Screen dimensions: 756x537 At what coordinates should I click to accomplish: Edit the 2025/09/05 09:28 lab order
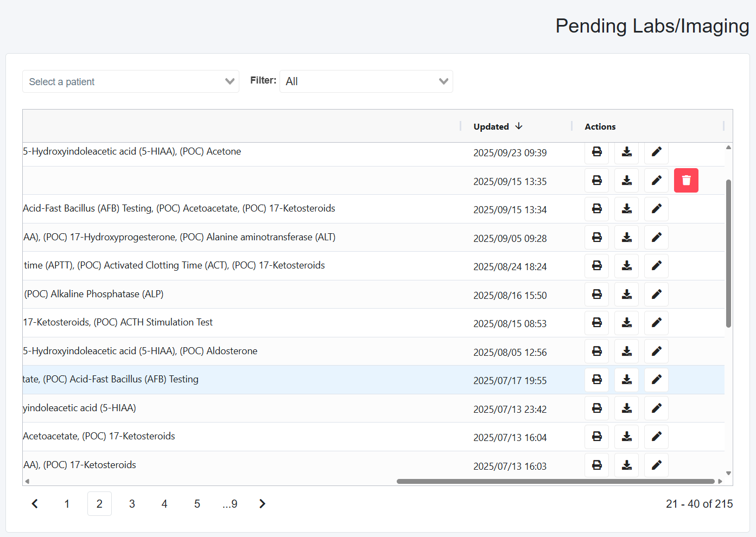[656, 238]
